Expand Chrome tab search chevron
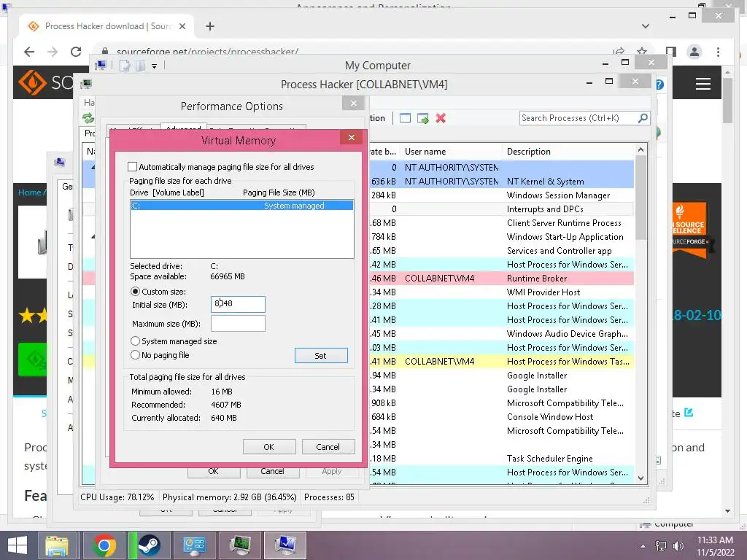The width and height of the screenshot is (747, 560). (646, 26)
